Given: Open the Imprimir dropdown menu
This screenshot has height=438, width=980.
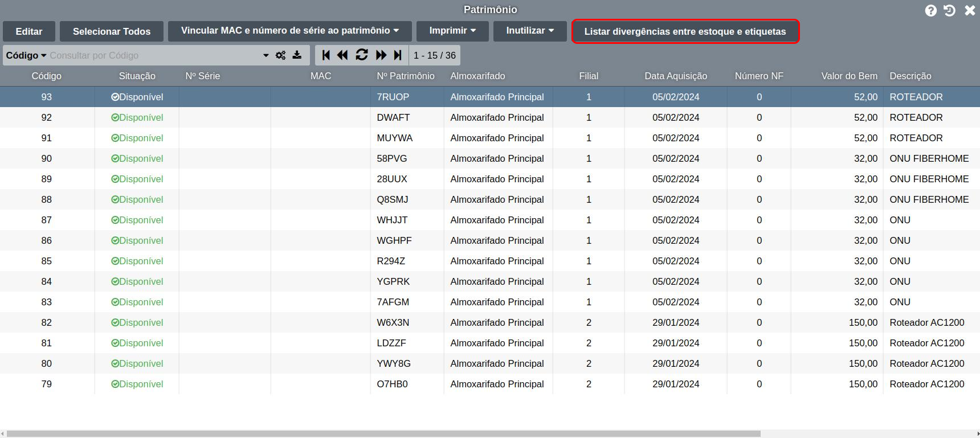Looking at the screenshot, I should tap(452, 31).
